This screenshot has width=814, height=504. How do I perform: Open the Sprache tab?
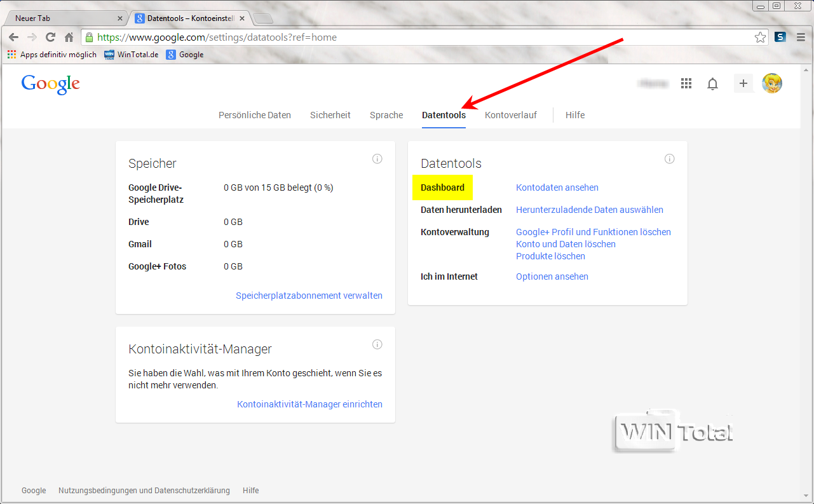click(386, 115)
